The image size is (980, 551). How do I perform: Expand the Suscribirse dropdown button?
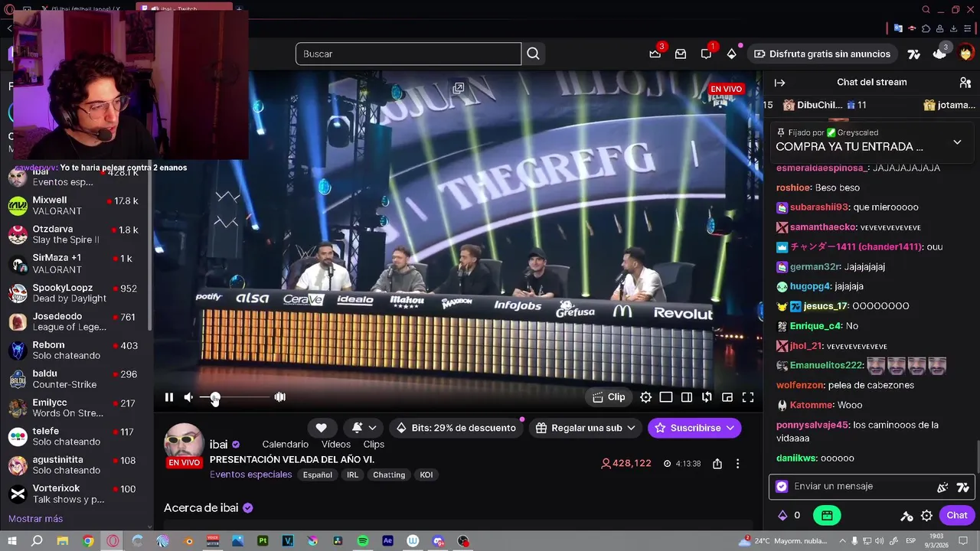[x=694, y=428]
